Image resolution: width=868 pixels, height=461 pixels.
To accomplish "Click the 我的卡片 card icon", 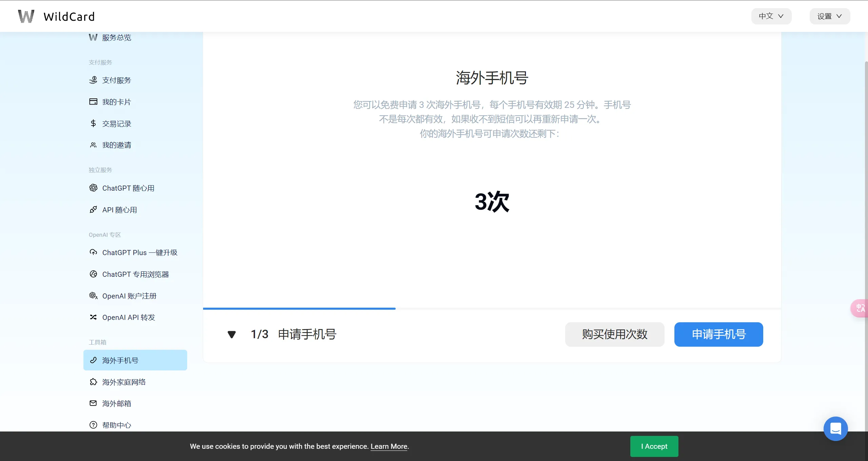I will point(93,102).
